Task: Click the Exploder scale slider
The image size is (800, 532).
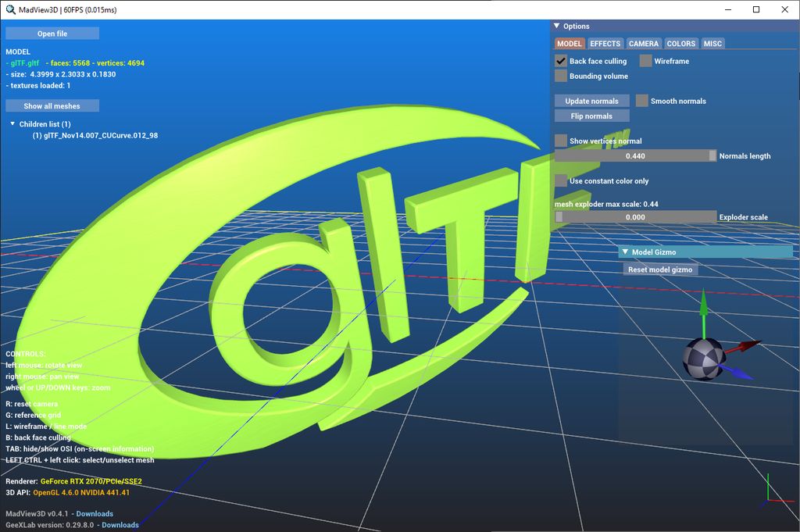Action: (636, 216)
